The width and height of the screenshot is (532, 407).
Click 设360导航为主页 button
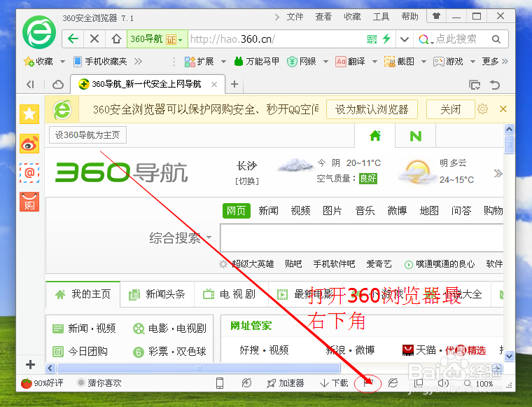(x=87, y=135)
